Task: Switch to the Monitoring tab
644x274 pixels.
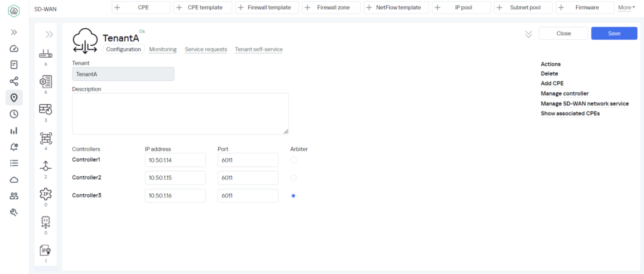Action: (x=163, y=49)
